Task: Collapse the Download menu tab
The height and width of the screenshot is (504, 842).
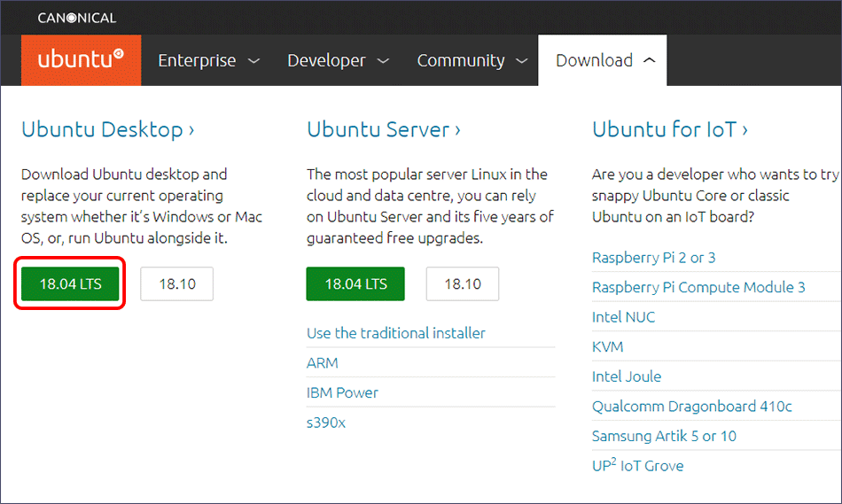Action: pyautogui.click(x=603, y=60)
